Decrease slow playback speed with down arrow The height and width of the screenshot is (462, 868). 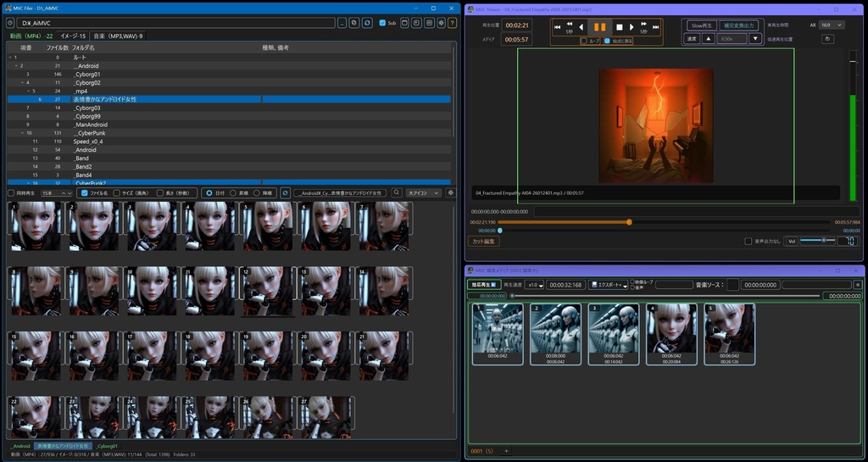[755, 39]
